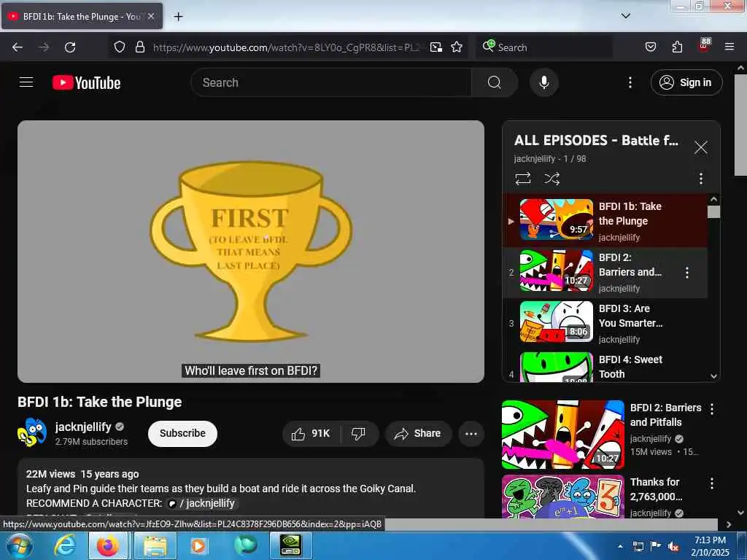Click the browser forward arrow

pyautogui.click(x=44, y=47)
